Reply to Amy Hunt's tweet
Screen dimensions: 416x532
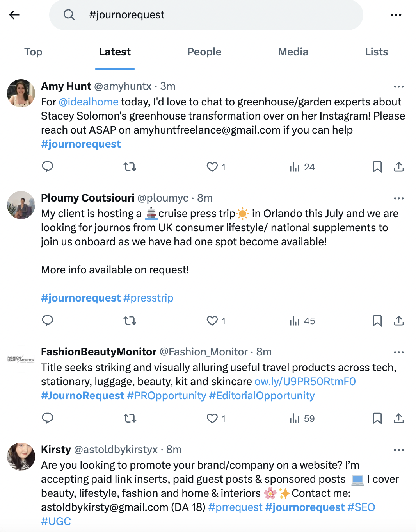coord(48,167)
